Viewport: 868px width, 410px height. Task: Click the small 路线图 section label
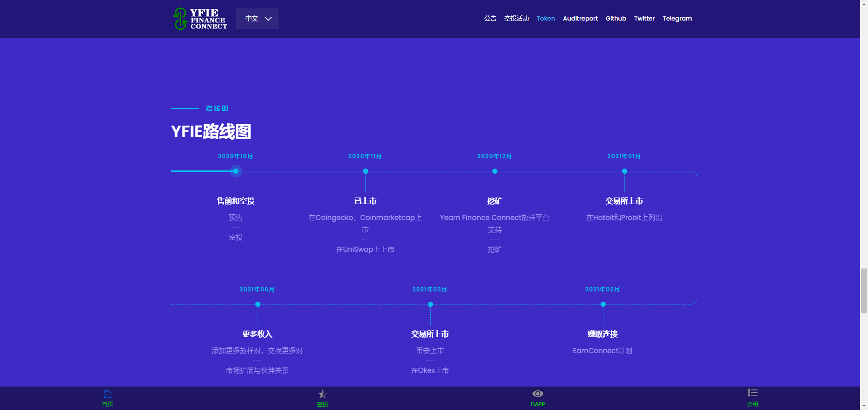click(x=217, y=108)
